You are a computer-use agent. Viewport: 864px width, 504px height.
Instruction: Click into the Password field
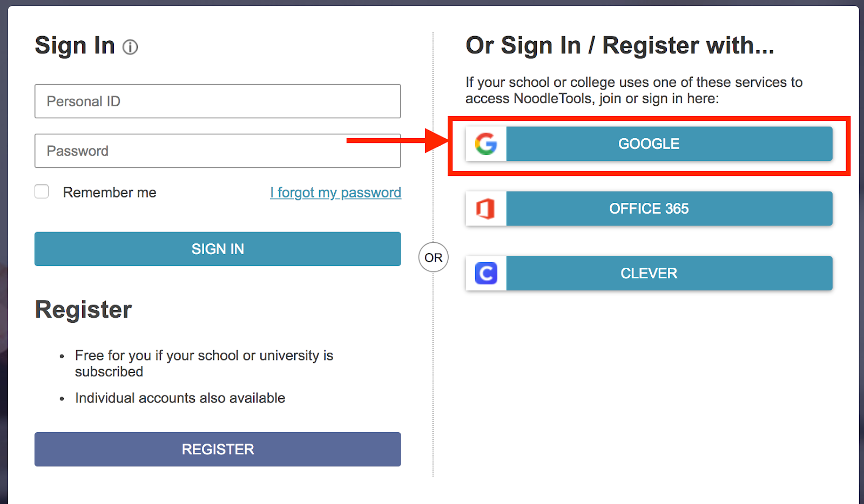tap(189, 151)
